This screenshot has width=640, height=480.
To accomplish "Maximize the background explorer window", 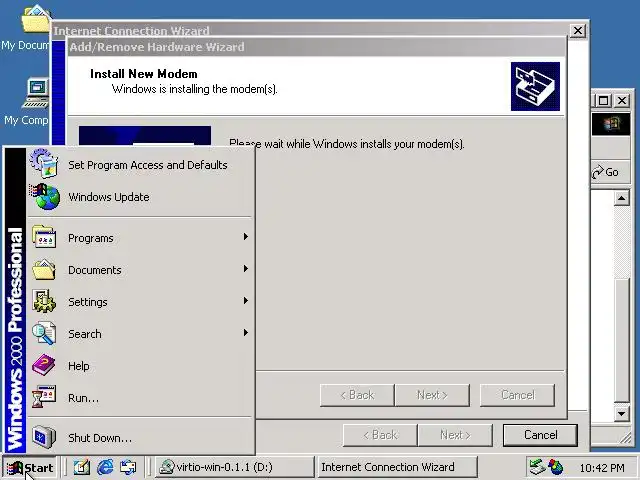I will pos(604,100).
